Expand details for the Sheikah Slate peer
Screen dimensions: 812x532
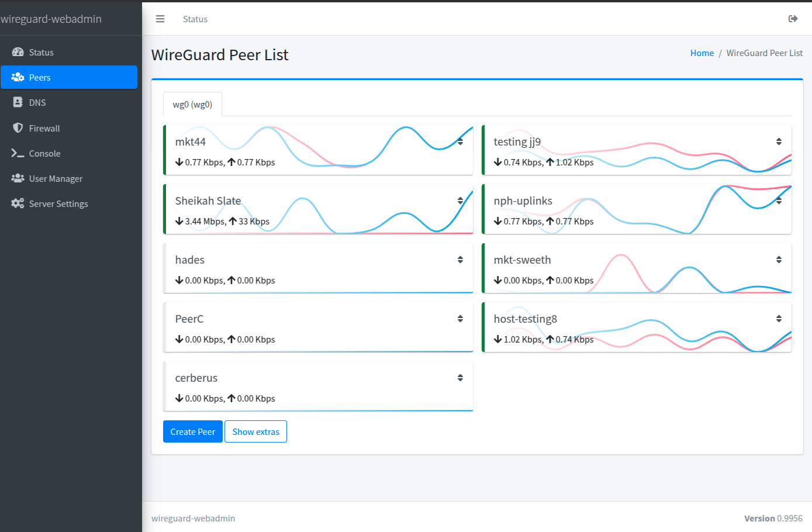(x=460, y=200)
